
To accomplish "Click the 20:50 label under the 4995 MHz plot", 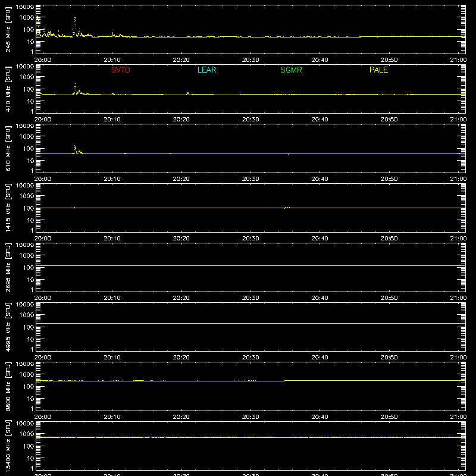I will pos(389,358).
